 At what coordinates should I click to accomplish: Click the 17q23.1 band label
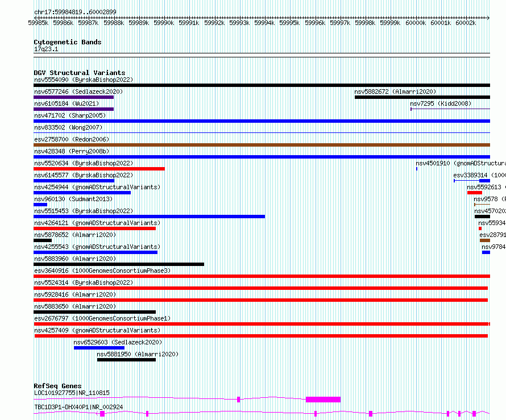(x=46, y=49)
